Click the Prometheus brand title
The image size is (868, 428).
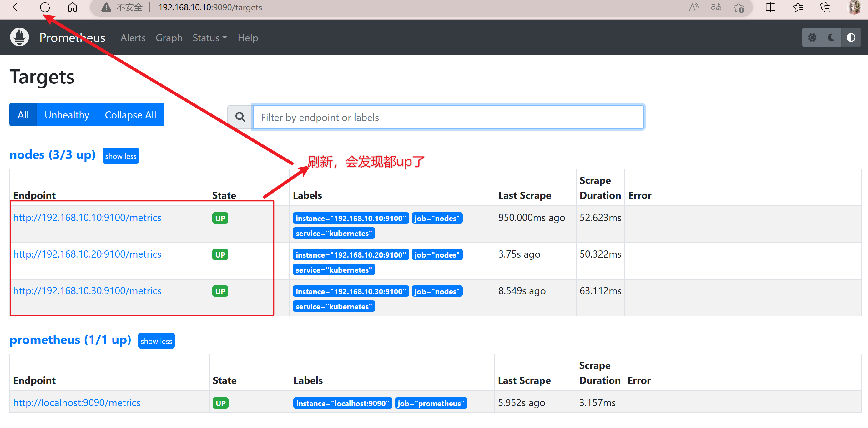click(72, 38)
